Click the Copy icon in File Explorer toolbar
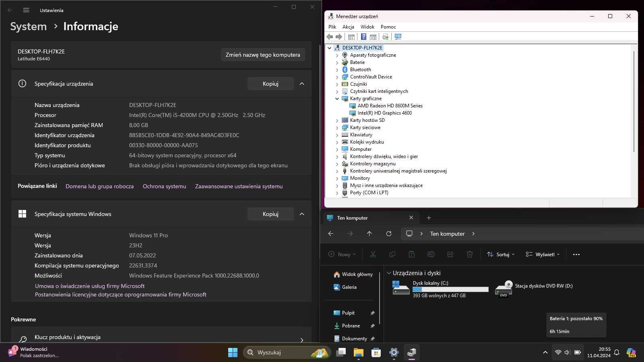 (392, 254)
